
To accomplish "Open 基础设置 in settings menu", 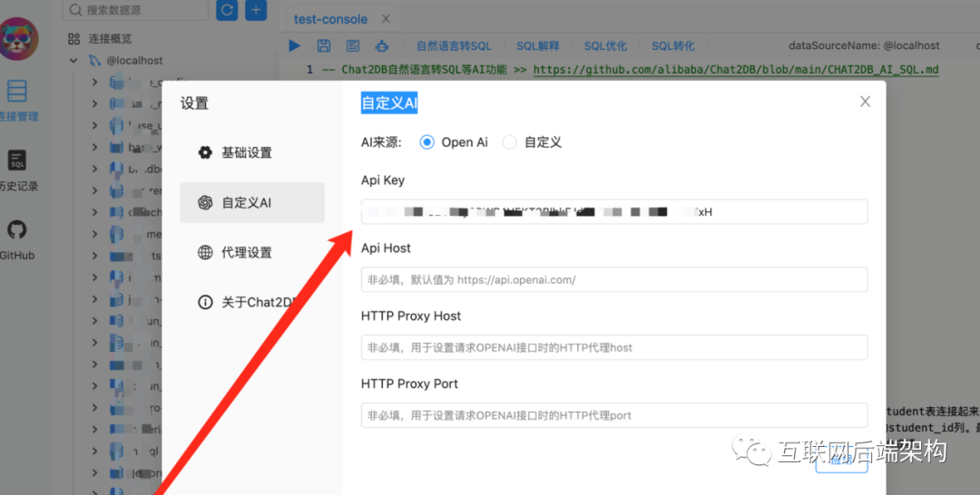I will [x=252, y=153].
